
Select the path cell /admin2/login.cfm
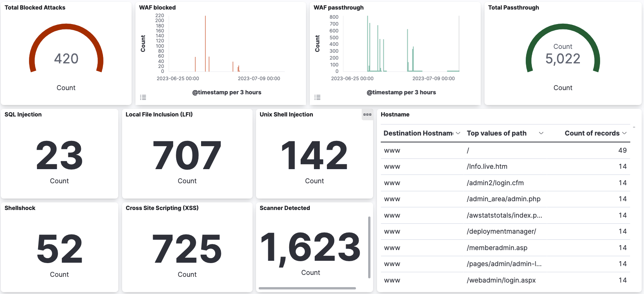pos(495,183)
